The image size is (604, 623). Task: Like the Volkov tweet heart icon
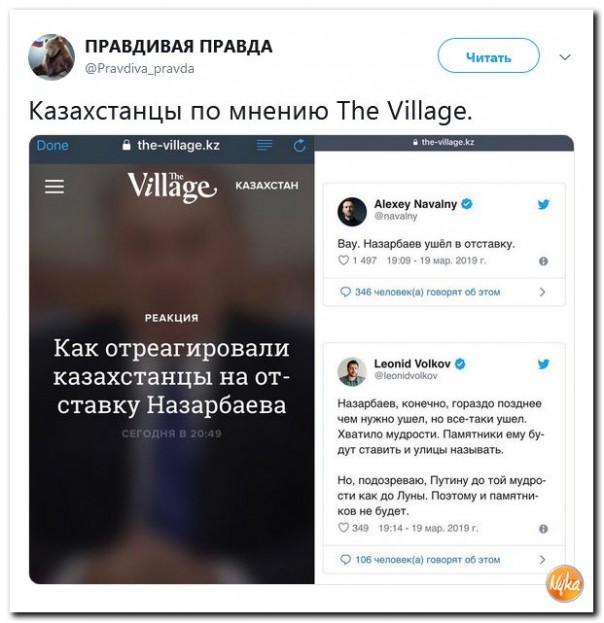pyautogui.click(x=343, y=528)
